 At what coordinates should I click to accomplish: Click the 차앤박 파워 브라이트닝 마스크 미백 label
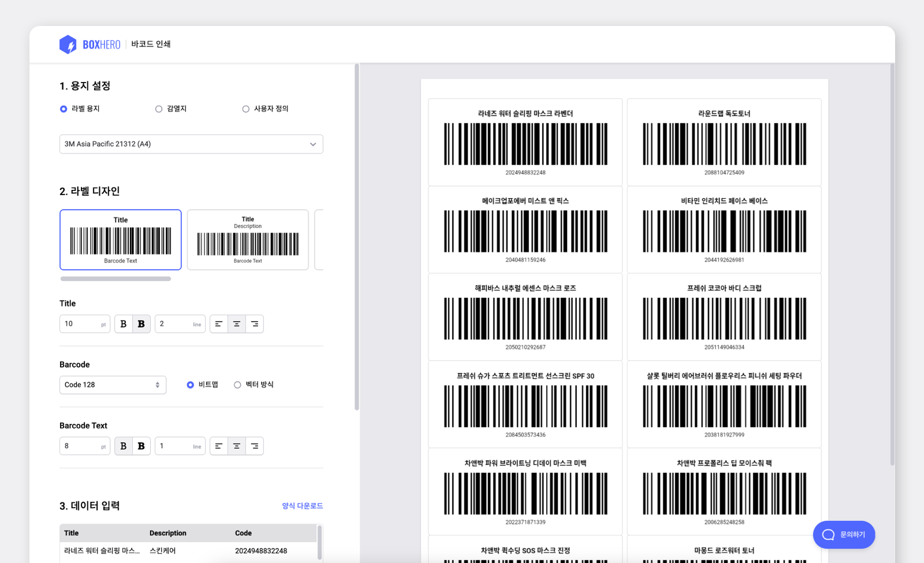526,491
